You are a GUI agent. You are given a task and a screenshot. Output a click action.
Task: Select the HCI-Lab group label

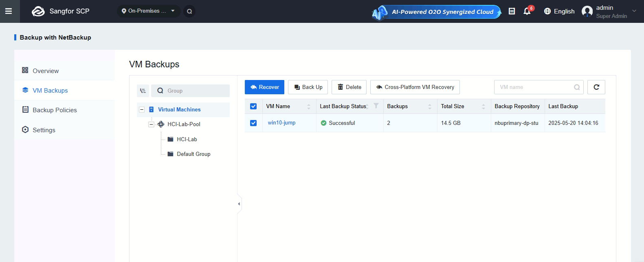[187, 139]
